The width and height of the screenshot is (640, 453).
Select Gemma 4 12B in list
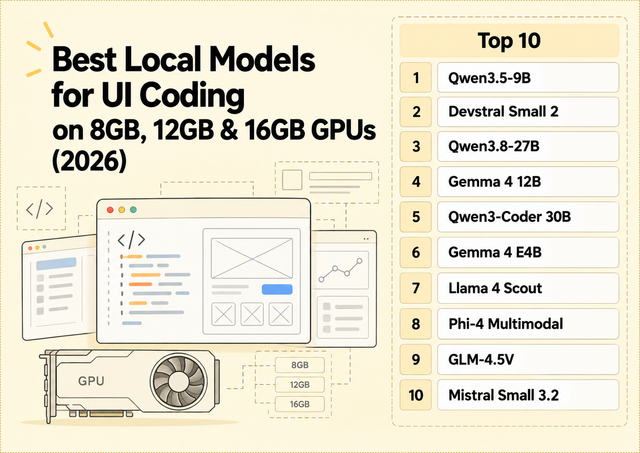pos(528,182)
